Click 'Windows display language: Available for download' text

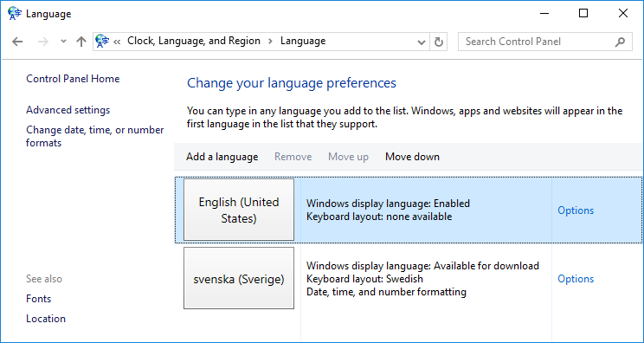click(x=422, y=266)
